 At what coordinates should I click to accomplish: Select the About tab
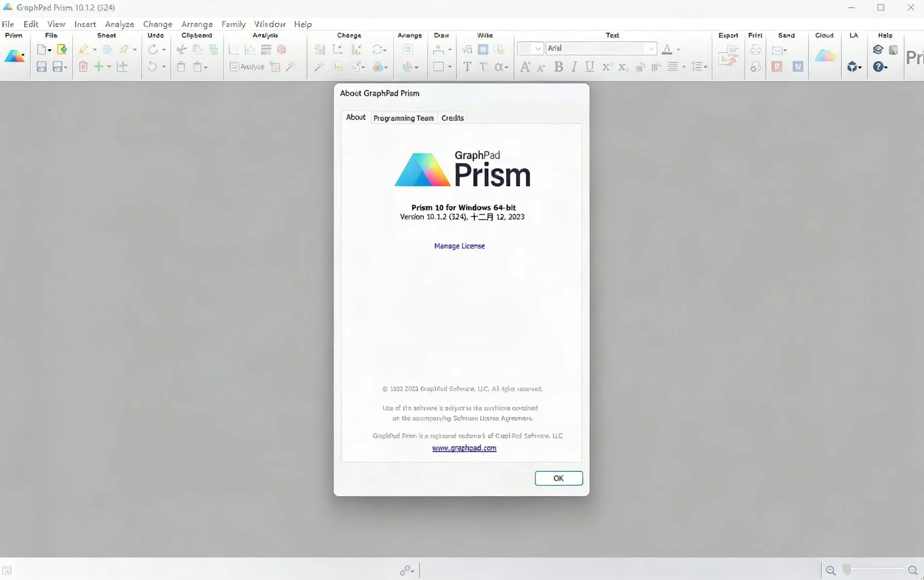(x=356, y=117)
